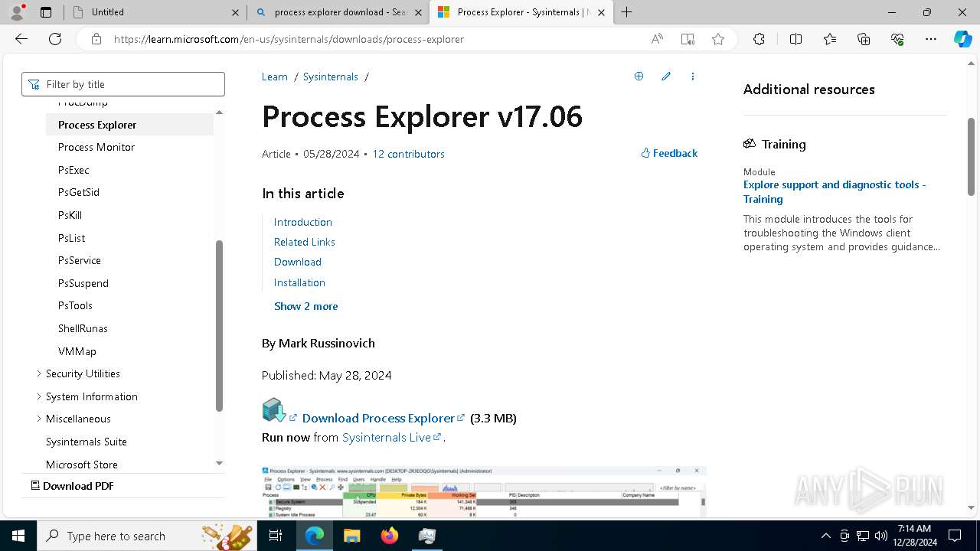
Task: Open the article's more options dots
Action: point(693,77)
